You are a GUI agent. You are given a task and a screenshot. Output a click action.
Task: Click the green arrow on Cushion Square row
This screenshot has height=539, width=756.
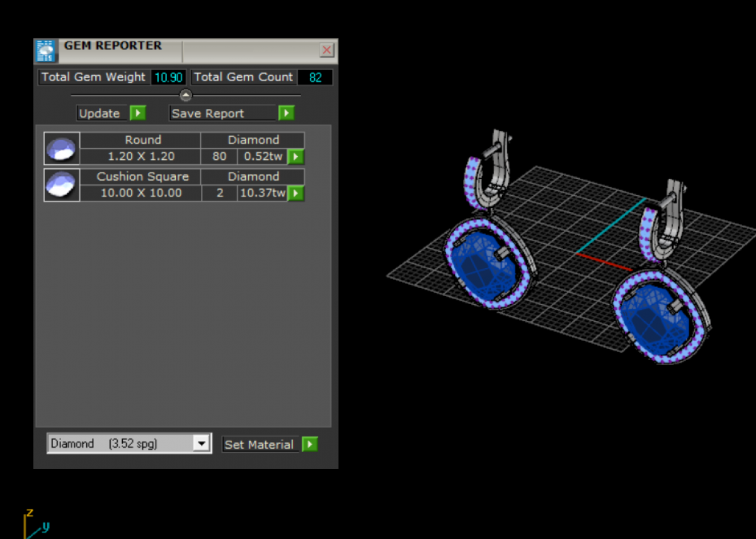295,193
